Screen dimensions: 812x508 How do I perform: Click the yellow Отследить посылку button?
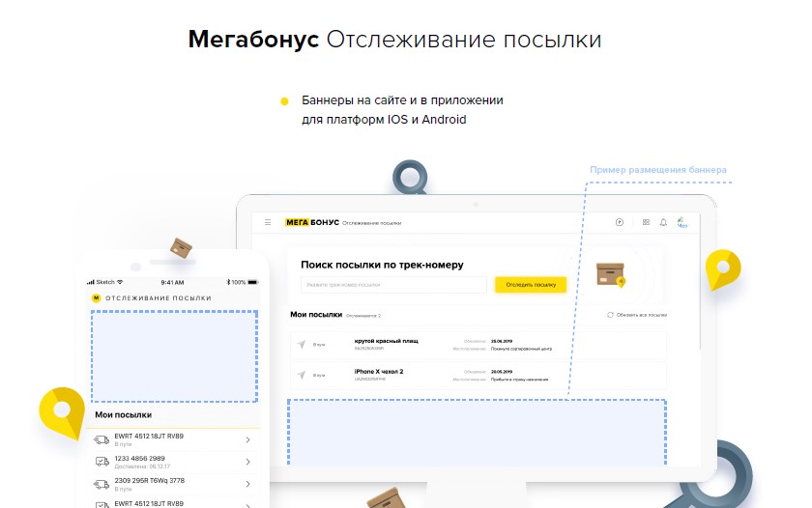531,285
